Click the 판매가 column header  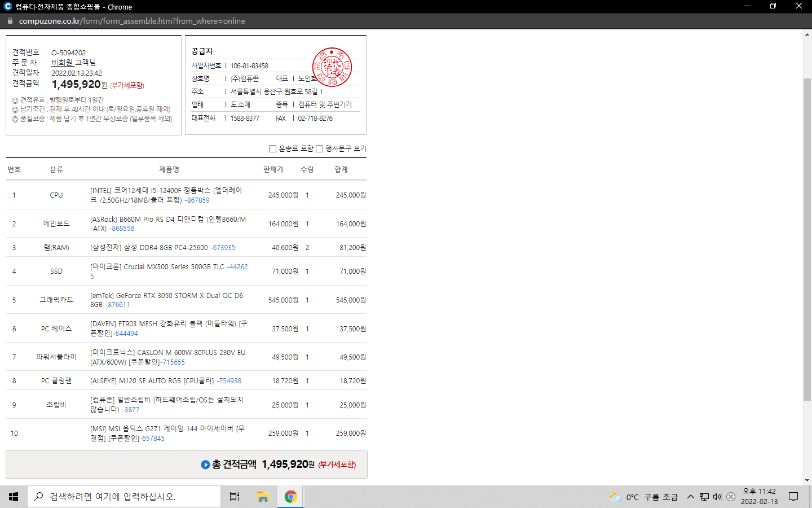pos(273,169)
